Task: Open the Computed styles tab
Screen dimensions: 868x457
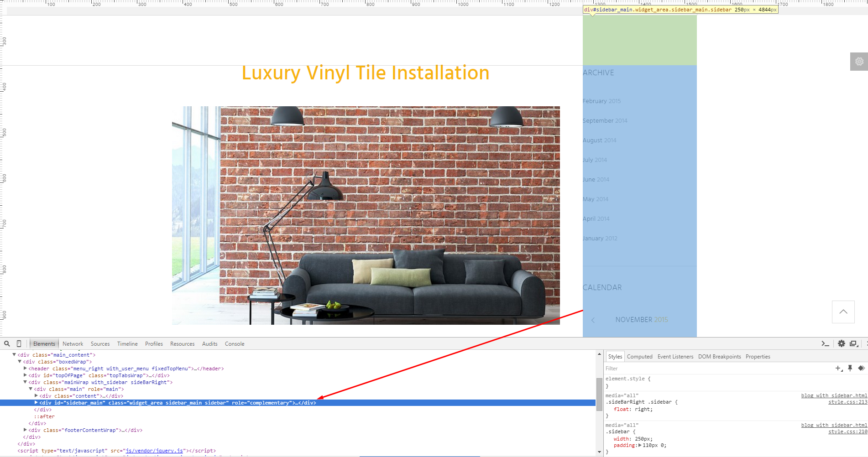Action: pos(639,357)
